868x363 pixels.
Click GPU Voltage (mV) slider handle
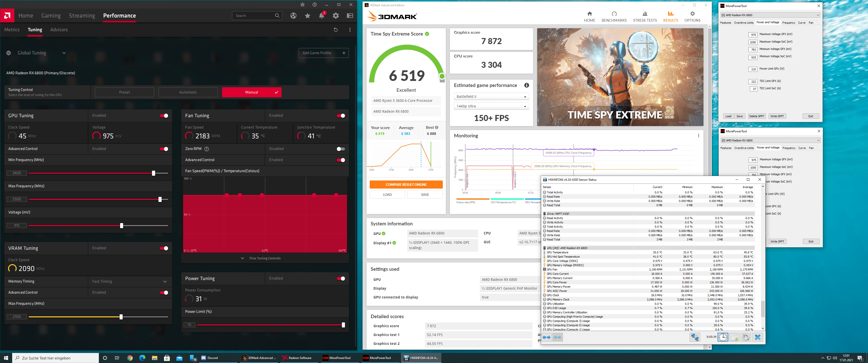point(122,226)
